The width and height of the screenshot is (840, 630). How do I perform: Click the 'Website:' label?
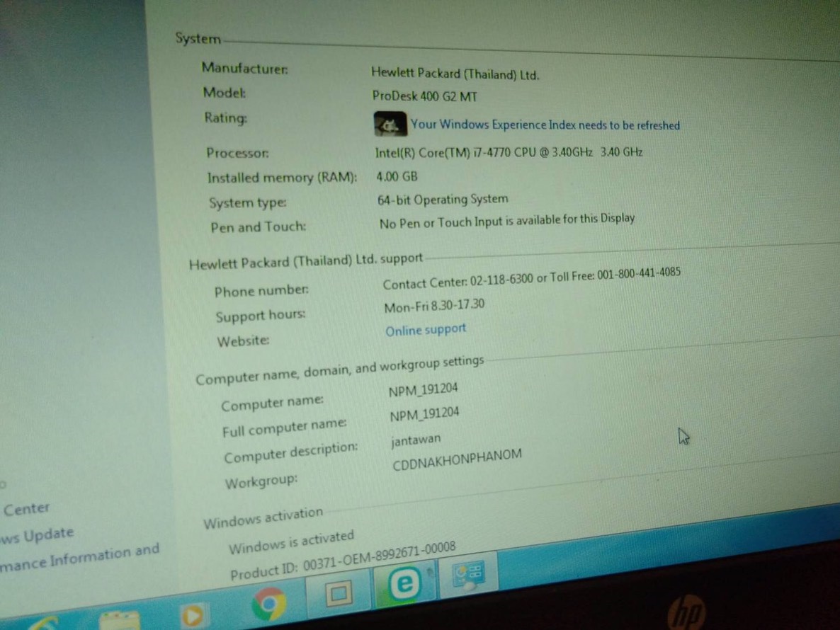click(243, 340)
